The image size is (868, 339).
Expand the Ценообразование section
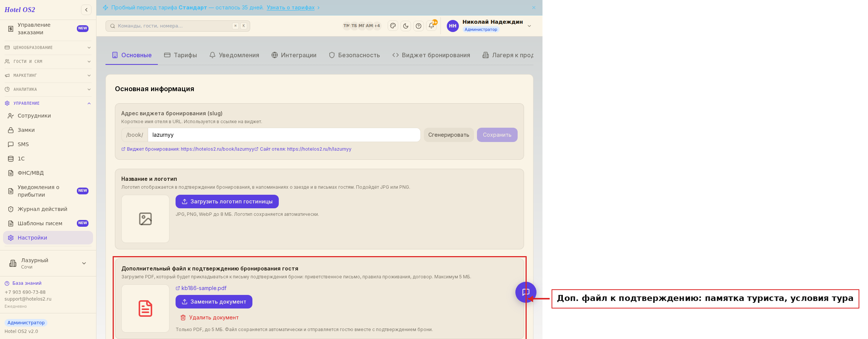click(48, 47)
